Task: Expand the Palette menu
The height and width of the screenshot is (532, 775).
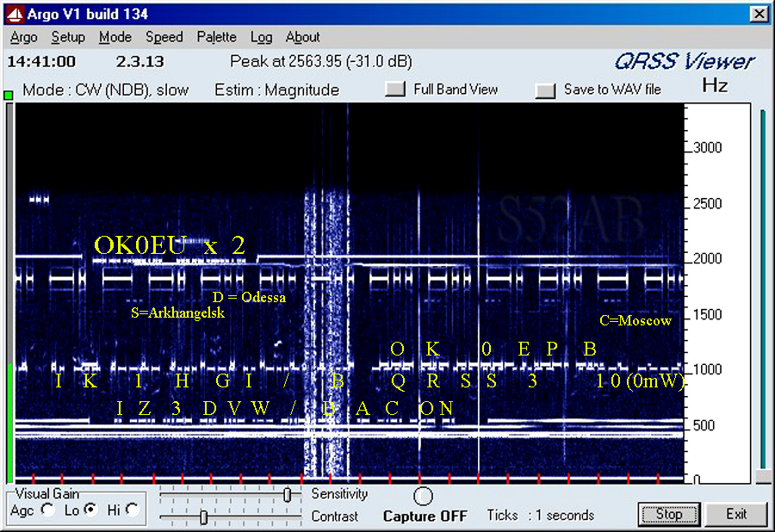Action: coord(216,37)
